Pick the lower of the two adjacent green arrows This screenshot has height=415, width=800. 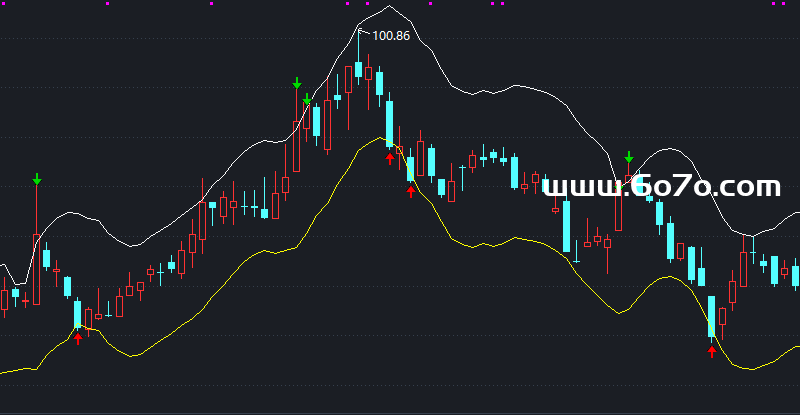[x=306, y=99]
